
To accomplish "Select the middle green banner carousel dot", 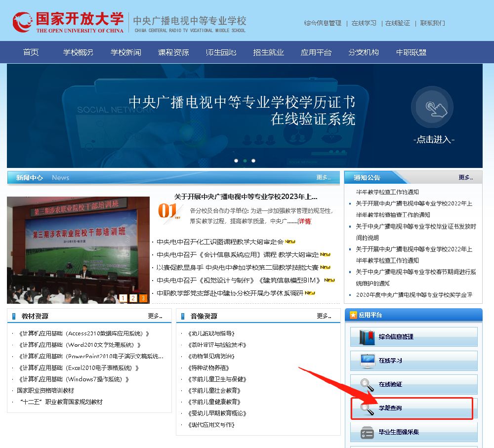I will (x=245, y=161).
